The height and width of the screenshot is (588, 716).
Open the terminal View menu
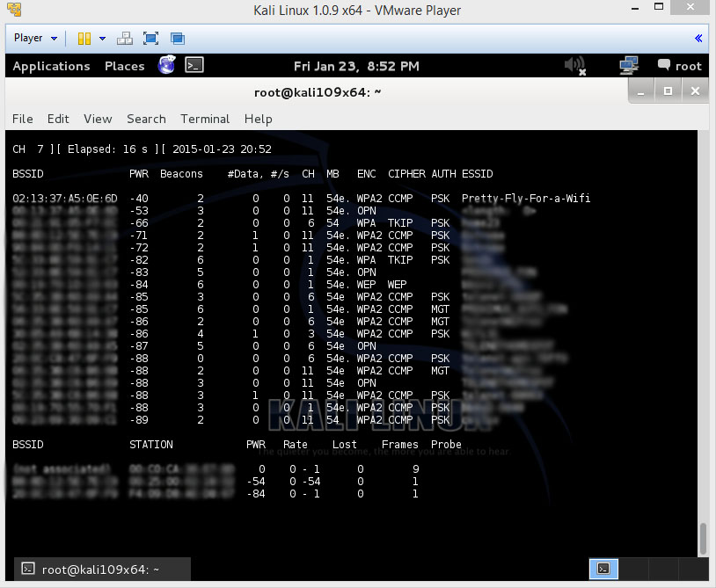point(98,119)
